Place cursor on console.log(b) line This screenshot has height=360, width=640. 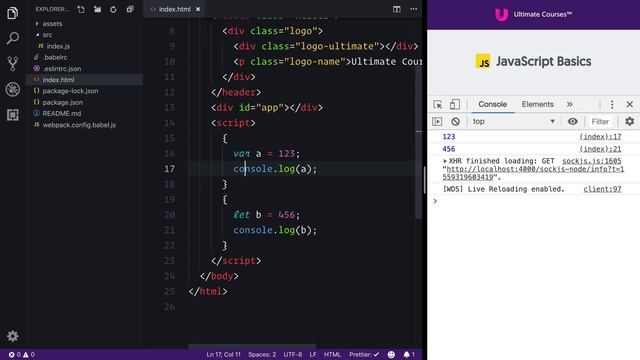pos(275,230)
